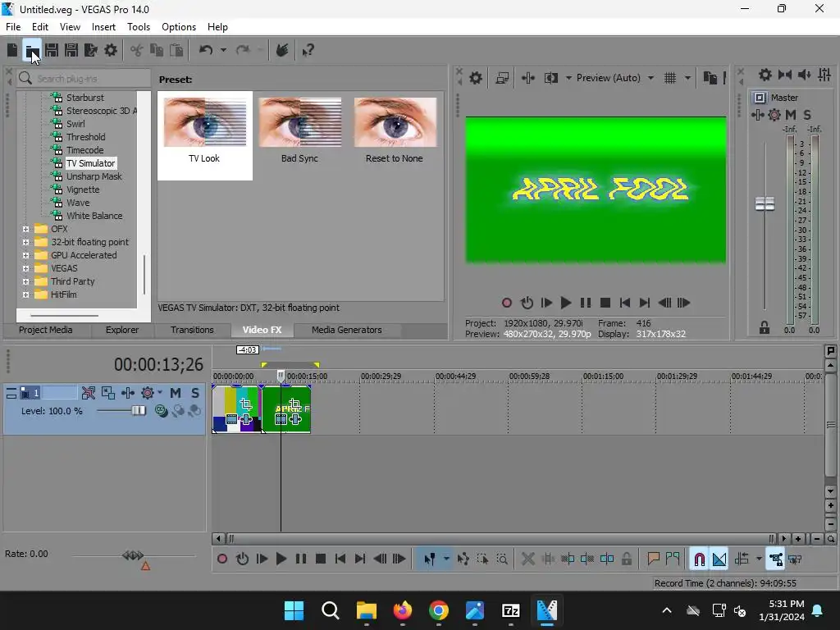The height and width of the screenshot is (630, 840).
Task: Click Event Pan/Crop icon on first clip
Action: [x=246, y=404]
